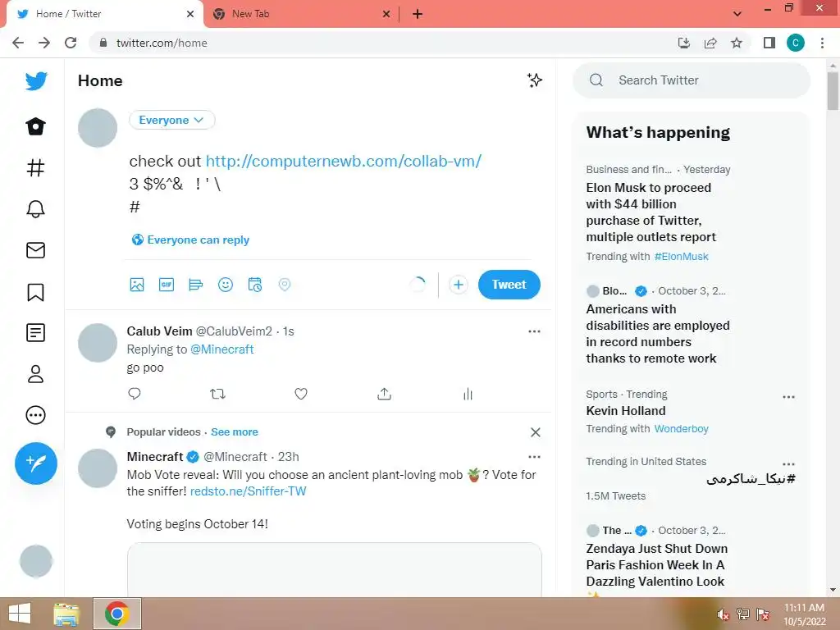Reply to Calub Veim's tweet
Viewport: 840px width, 630px height.
[x=135, y=394]
